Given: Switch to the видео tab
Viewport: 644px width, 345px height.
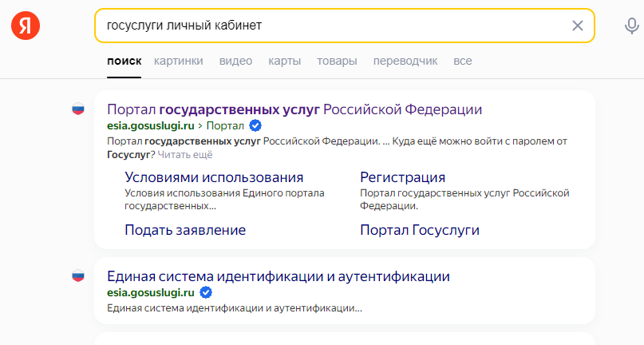Looking at the screenshot, I should pyautogui.click(x=235, y=61).
